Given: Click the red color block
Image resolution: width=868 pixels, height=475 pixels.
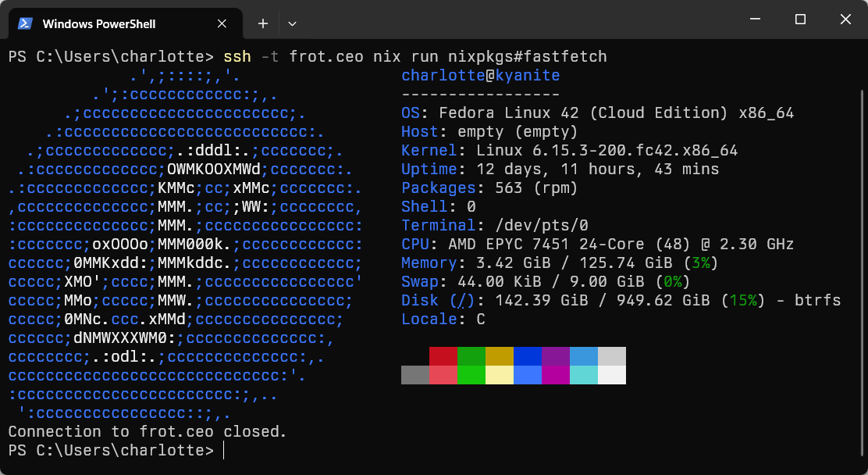Looking at the screenshot, I should [x=443, y=356].
